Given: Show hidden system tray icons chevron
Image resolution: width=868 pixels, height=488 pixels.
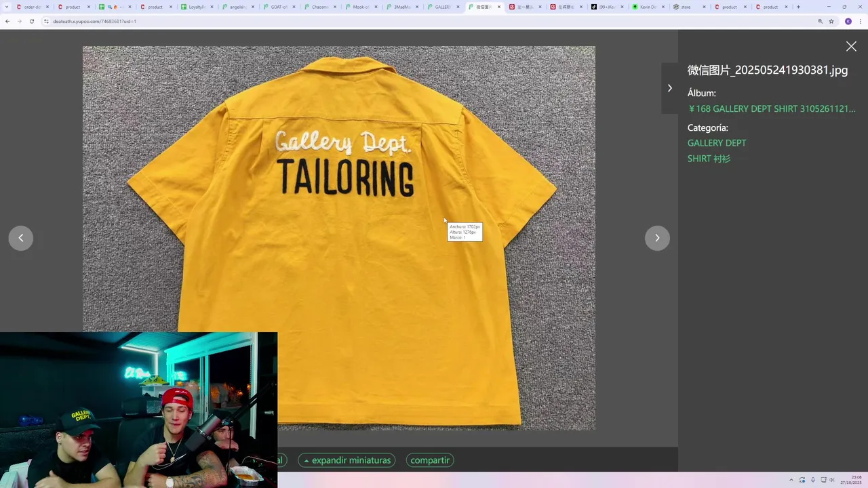Looking at the screenshot, I should [791, 480].
